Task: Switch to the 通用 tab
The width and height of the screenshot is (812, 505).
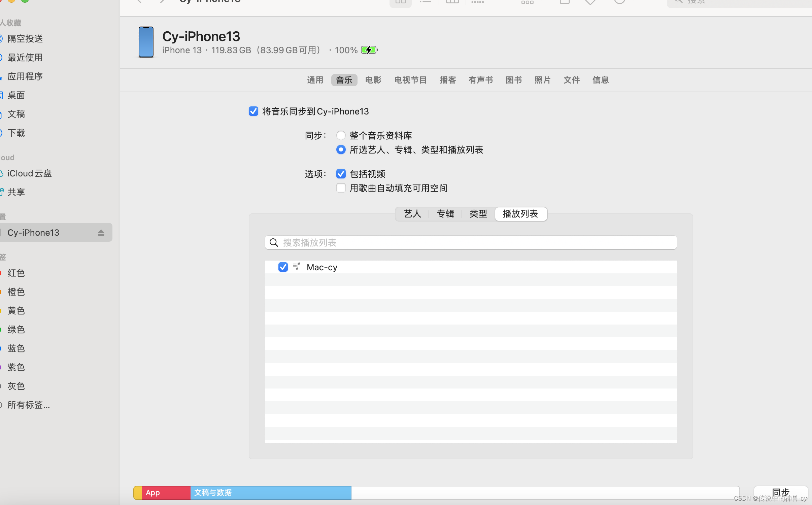Action: 315,80
